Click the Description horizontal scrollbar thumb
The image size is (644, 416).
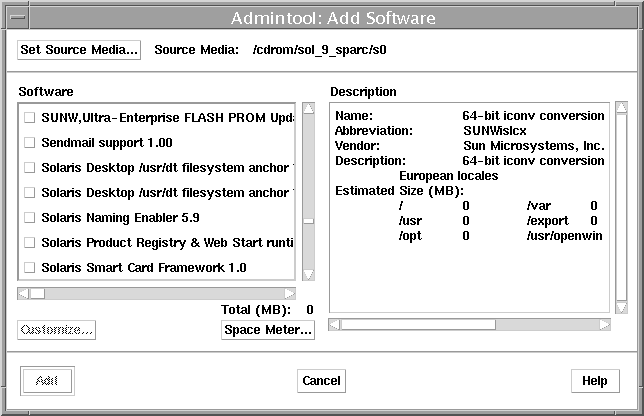click(x=420, y=324)
